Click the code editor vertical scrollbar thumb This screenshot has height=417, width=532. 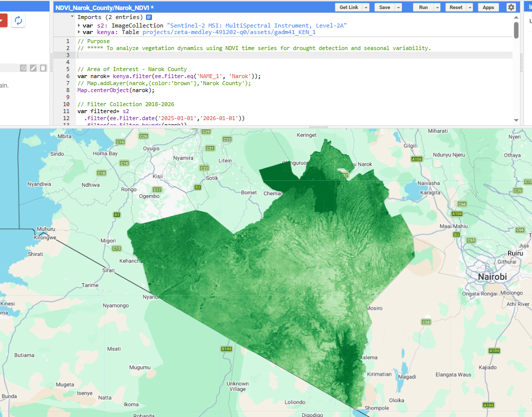pos(516,30)
